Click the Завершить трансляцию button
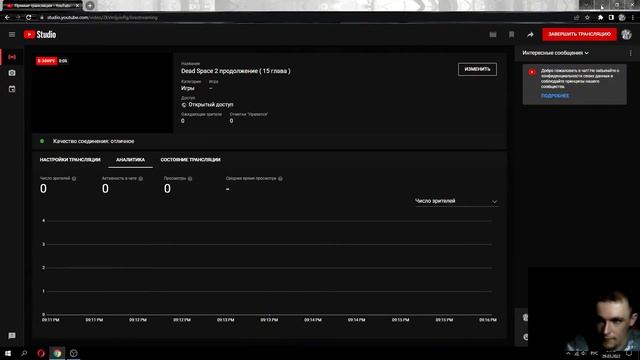This screenshot has width=640, height=360. click(579, 34)
